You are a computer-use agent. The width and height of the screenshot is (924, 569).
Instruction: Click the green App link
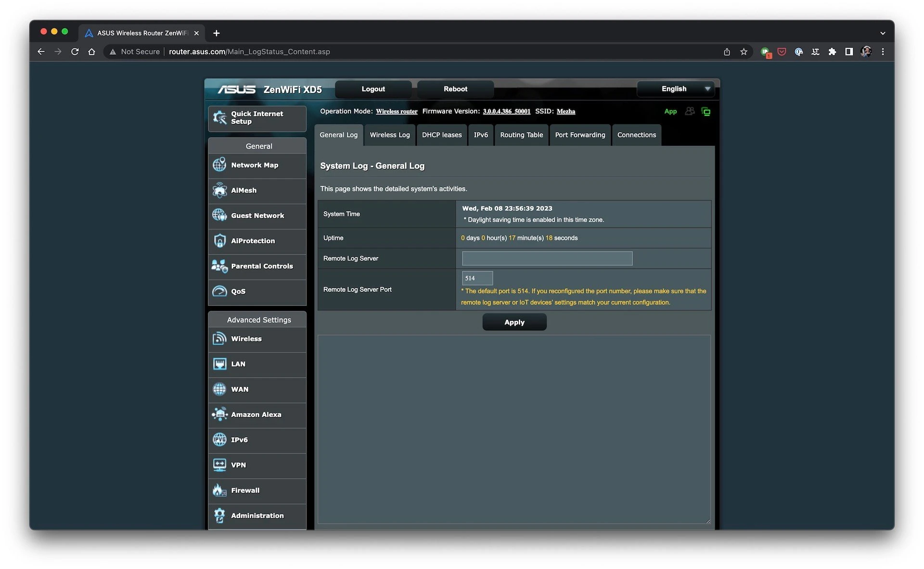[670, 112]
